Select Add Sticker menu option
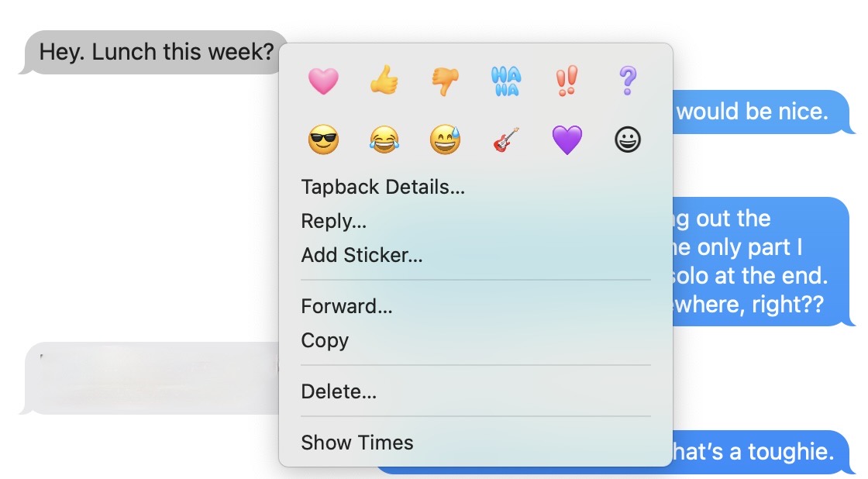The image size is (868, 479). [362, 255]
